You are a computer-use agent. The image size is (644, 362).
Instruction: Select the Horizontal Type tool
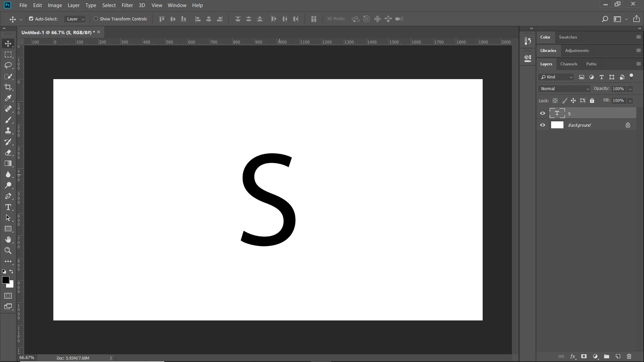click(8, 207)
